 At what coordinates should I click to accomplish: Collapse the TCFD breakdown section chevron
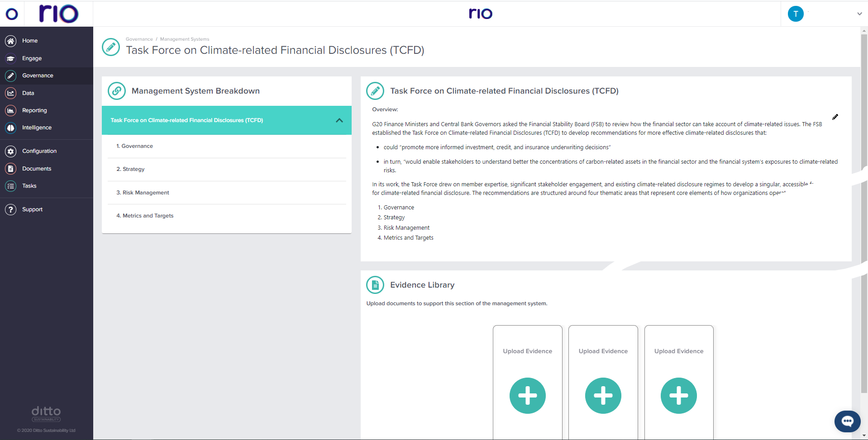[x=339, y=120]
